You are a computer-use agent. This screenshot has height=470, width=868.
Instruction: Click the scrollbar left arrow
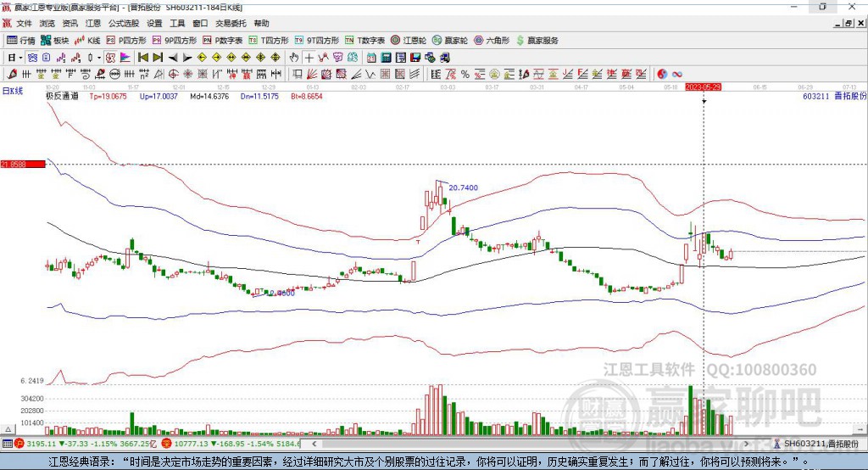click(x=314, y=444)
